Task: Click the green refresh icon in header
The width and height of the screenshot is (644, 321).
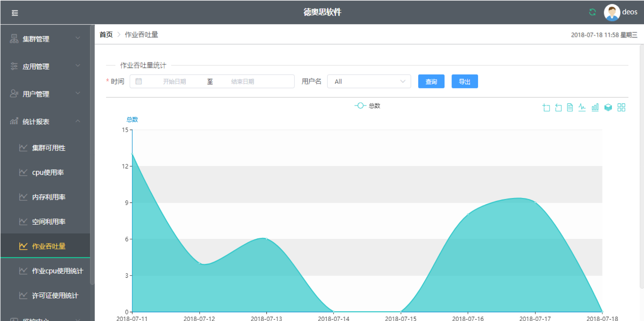Action: pos(592,12)
